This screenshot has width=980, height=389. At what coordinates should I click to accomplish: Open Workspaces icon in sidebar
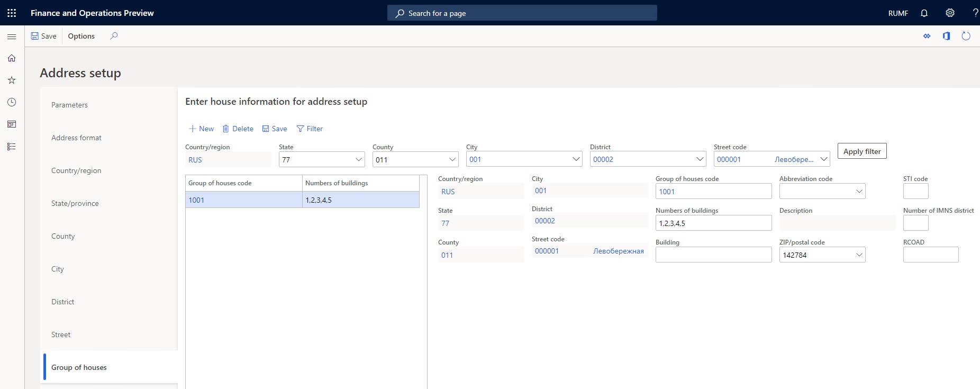[x=12, y=124]
